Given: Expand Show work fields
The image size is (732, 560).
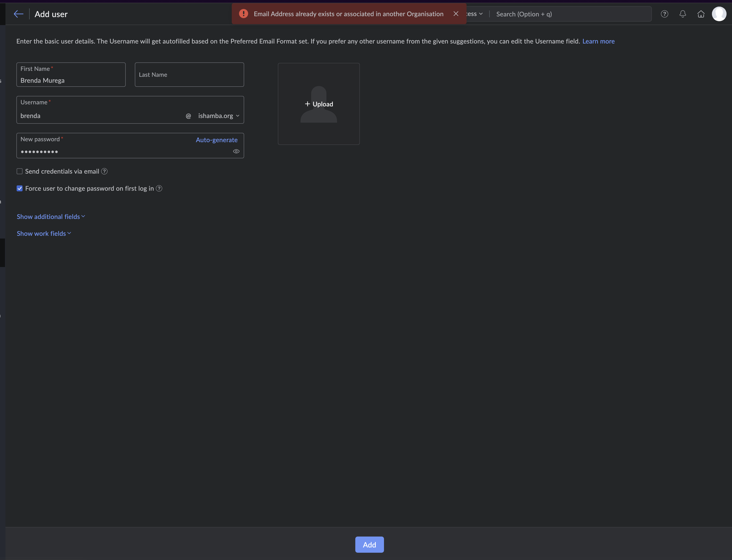Looking at the screenshot, I should click(44, 233).
